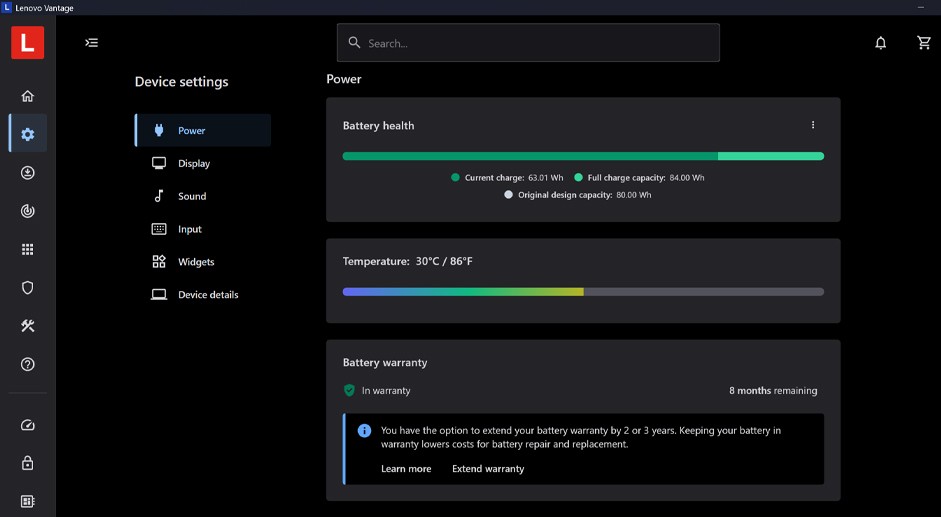The width and height of the screenshot is (941, 517).
Task: Open the hardware tools wrench icon
Action: [27, 326]
